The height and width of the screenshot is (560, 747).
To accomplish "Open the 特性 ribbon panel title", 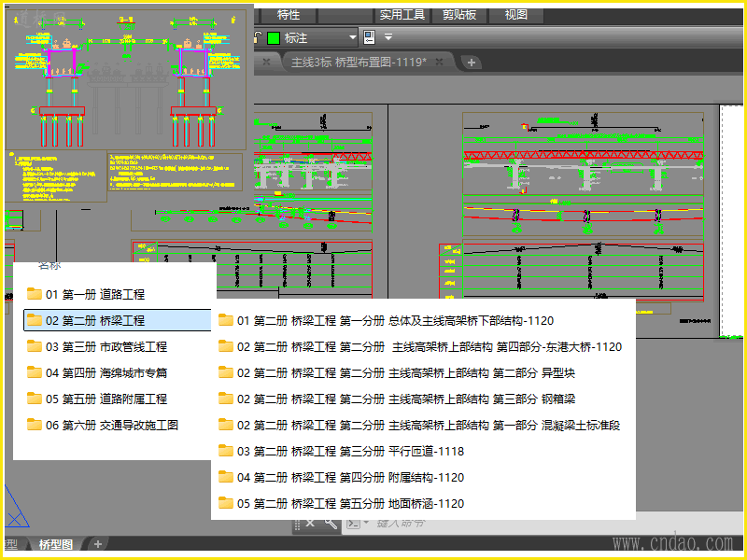I will click(289, 15).
